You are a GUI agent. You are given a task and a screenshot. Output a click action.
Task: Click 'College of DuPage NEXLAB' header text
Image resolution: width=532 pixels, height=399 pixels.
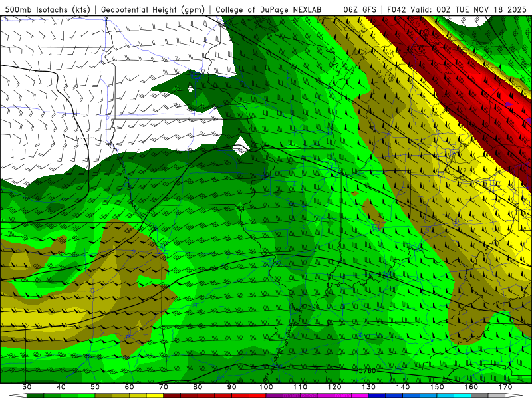pos(269,10)
